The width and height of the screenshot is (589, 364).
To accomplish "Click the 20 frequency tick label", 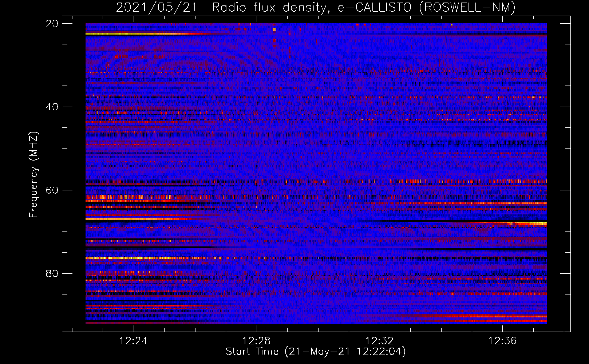I will pyautogui.click(x=52, y=24).
